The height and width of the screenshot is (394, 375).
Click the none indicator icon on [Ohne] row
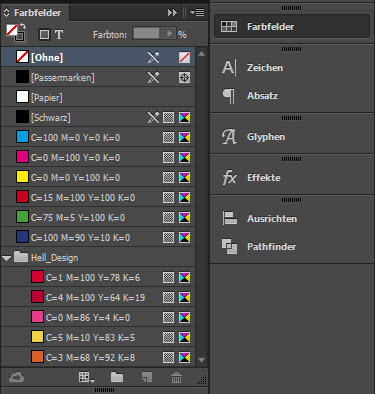pyautogui.click(x=184, y=57)
